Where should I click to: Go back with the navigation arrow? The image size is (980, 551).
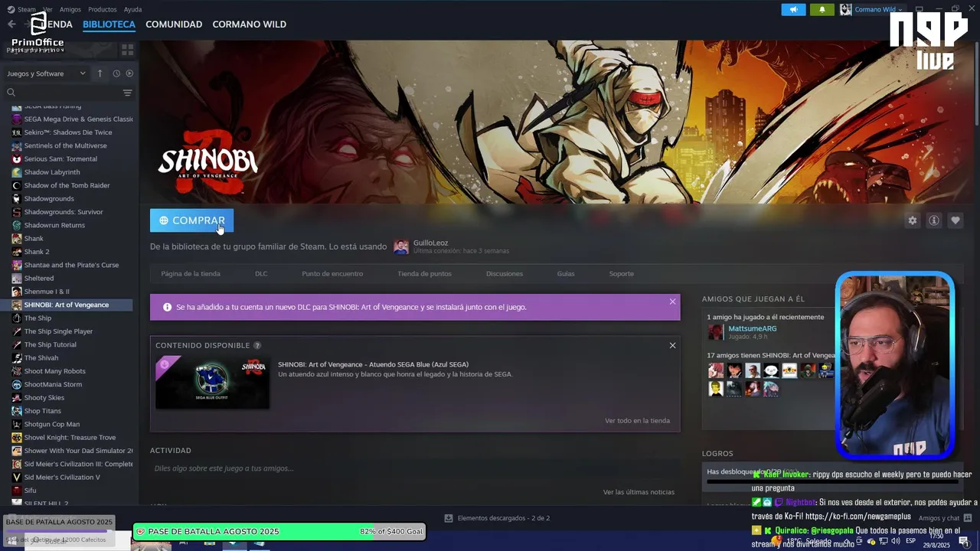click(x=11, y=24)
